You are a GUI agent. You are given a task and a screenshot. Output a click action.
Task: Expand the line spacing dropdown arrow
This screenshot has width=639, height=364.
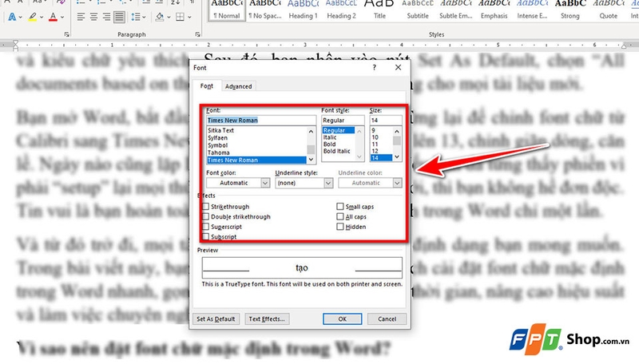click(145, 18)
